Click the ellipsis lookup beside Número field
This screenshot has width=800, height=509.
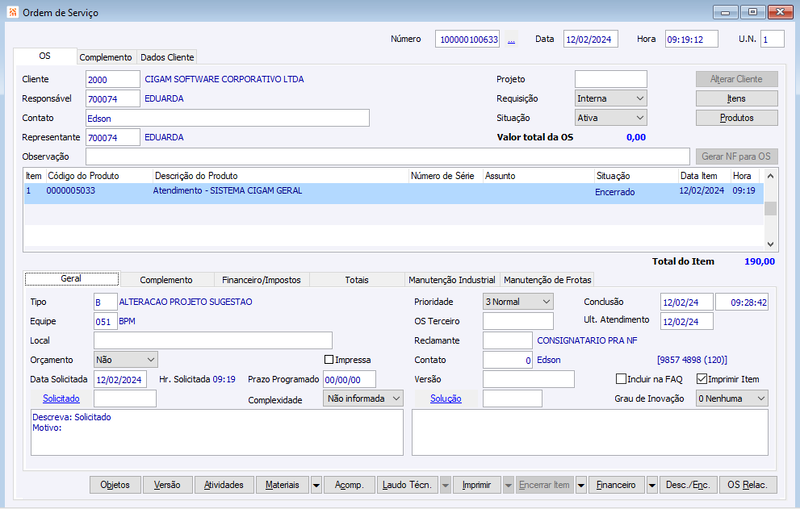tap(511, 40)
